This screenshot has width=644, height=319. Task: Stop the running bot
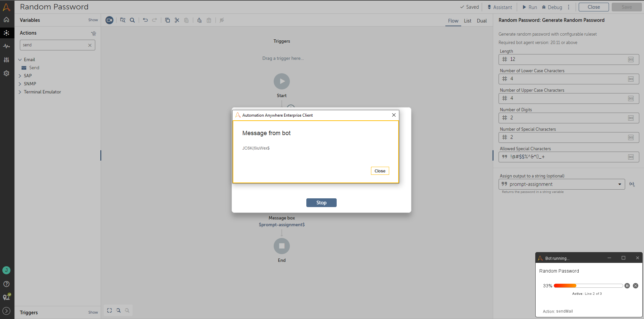click(x=321, y=203)
